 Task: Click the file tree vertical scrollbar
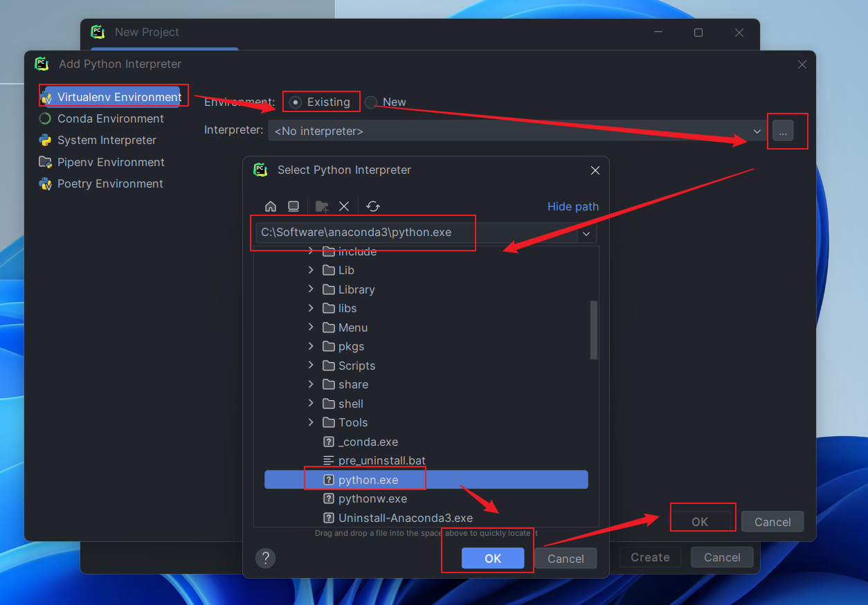click(594, 329)
